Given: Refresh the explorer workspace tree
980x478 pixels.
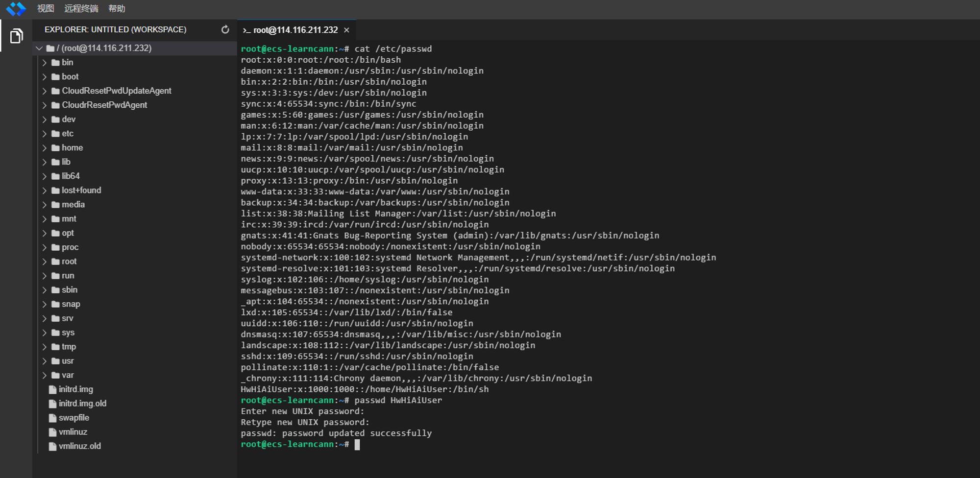Looking at the screenshot, I should coord(225,30).
